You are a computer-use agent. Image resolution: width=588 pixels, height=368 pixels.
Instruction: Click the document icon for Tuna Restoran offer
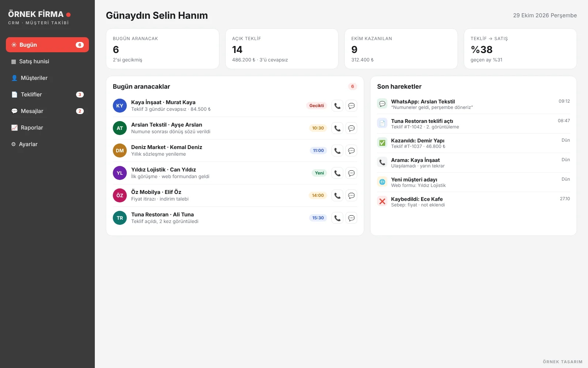[382, 123]
